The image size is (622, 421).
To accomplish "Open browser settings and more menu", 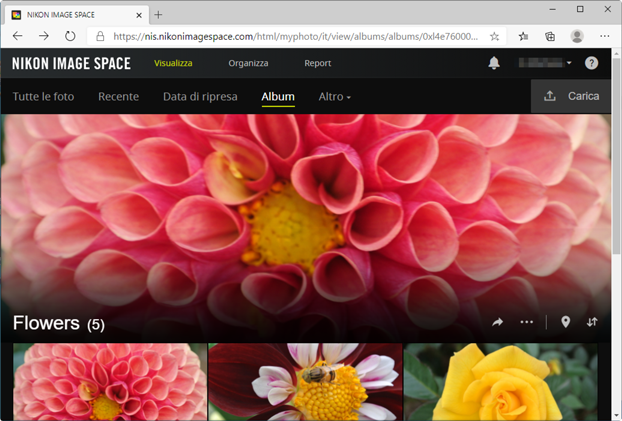I will (x=604, y=36).
